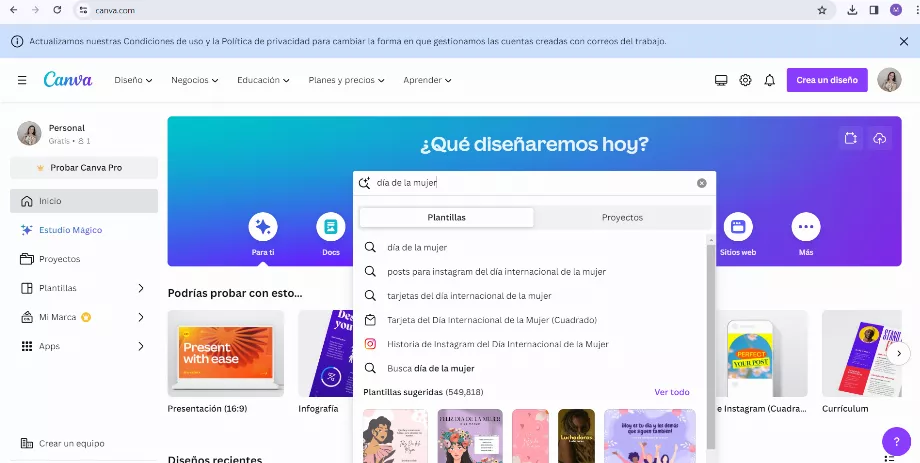
Task: Expand the Mi Marca sidebar chevron
Action: click(x=141, y=317)
